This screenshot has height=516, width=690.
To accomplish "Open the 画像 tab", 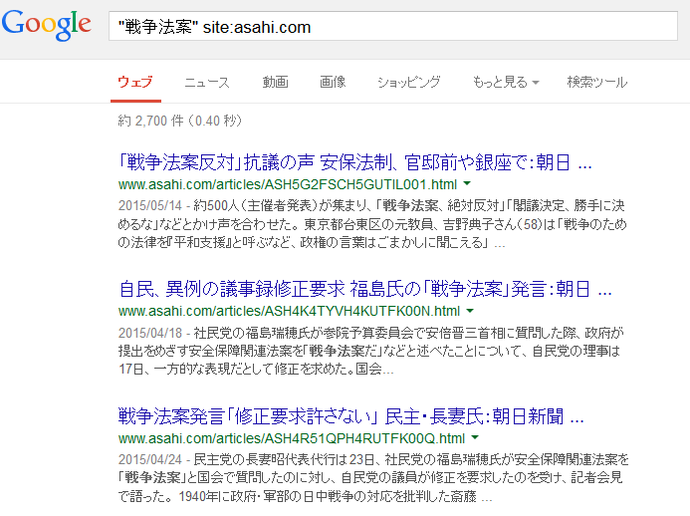I will click(333, 82).
